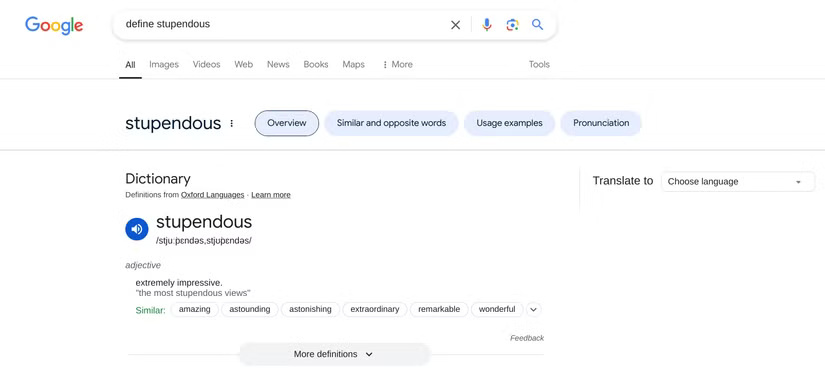The image size is (825, 372).
Task: Expand More definitions
Action: pos(335,354)
